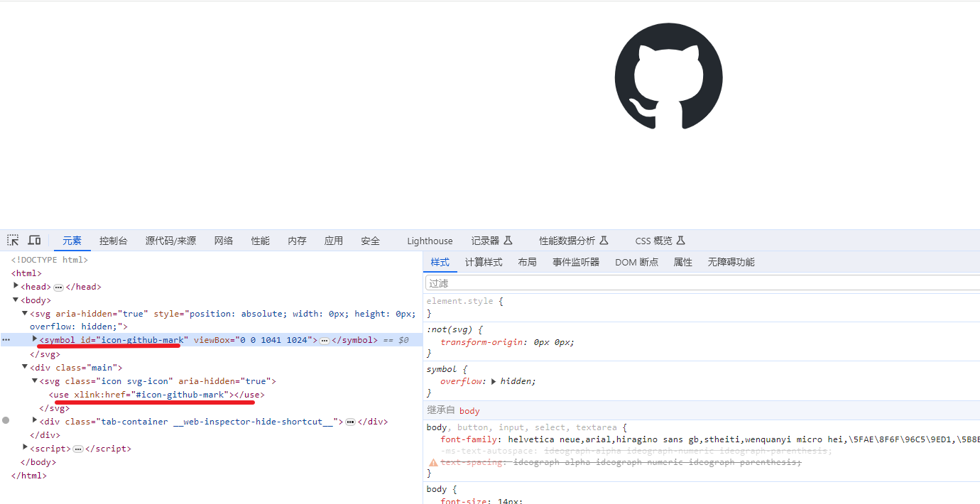Select the 样式 sidebar tab
The width and height of the screenshot is (980, 504).
(440, 262)
